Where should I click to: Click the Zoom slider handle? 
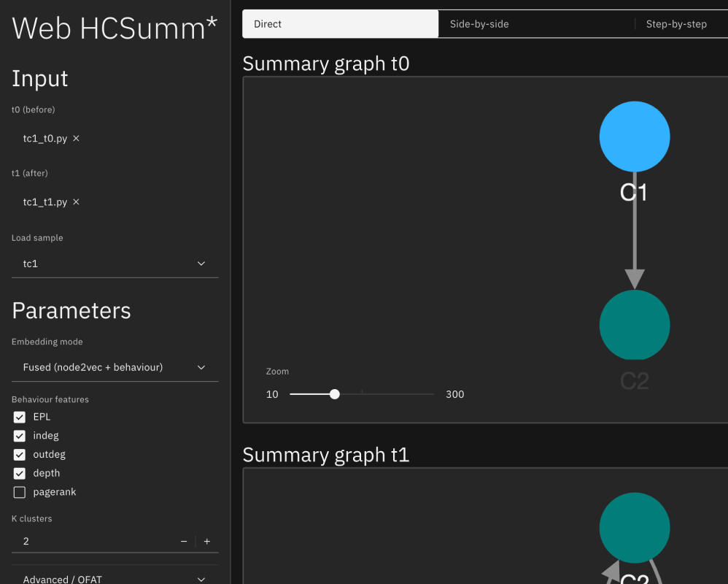click(335, 394)
